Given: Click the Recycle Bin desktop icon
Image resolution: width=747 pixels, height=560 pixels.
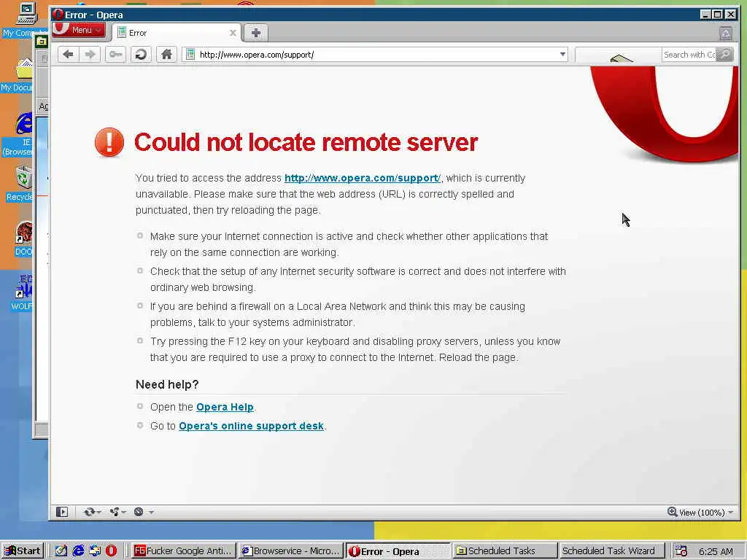Looking at the screenshot, I should [x=19, y=184].
